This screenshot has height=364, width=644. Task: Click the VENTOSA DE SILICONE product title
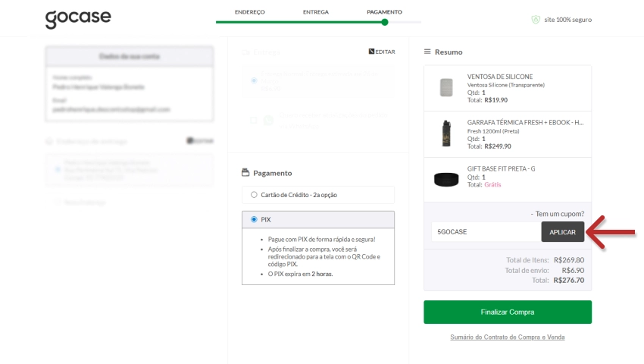[500, 77]
